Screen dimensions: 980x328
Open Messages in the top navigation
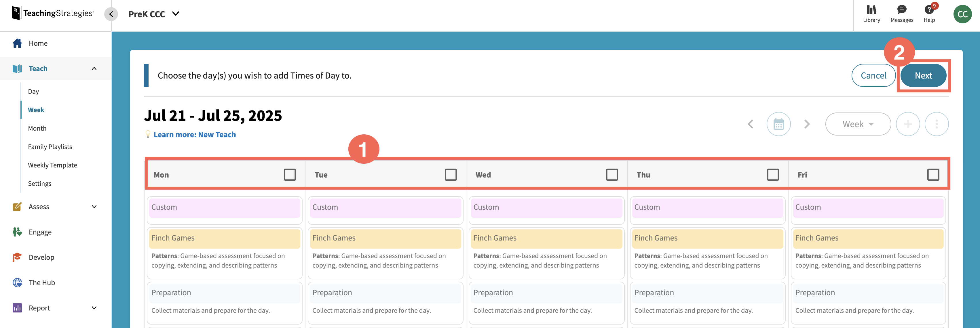(x=901, y=13)
